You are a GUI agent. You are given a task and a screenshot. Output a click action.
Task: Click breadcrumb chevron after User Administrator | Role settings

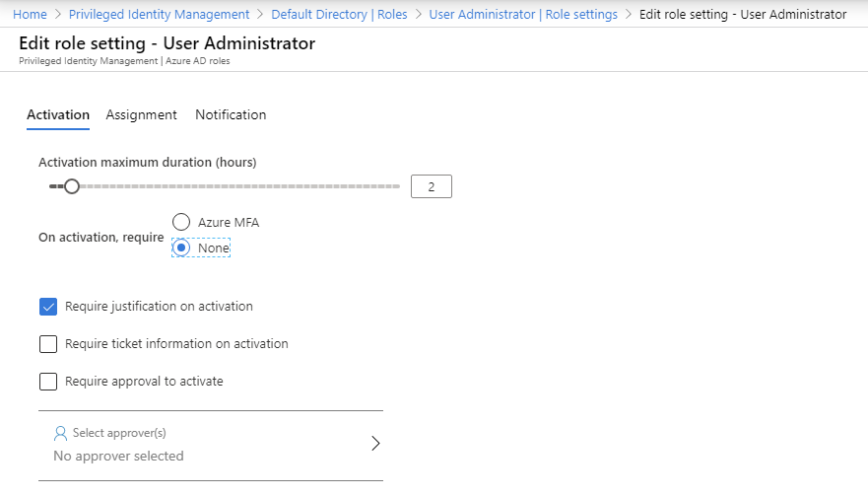click(x=629, y=15)
